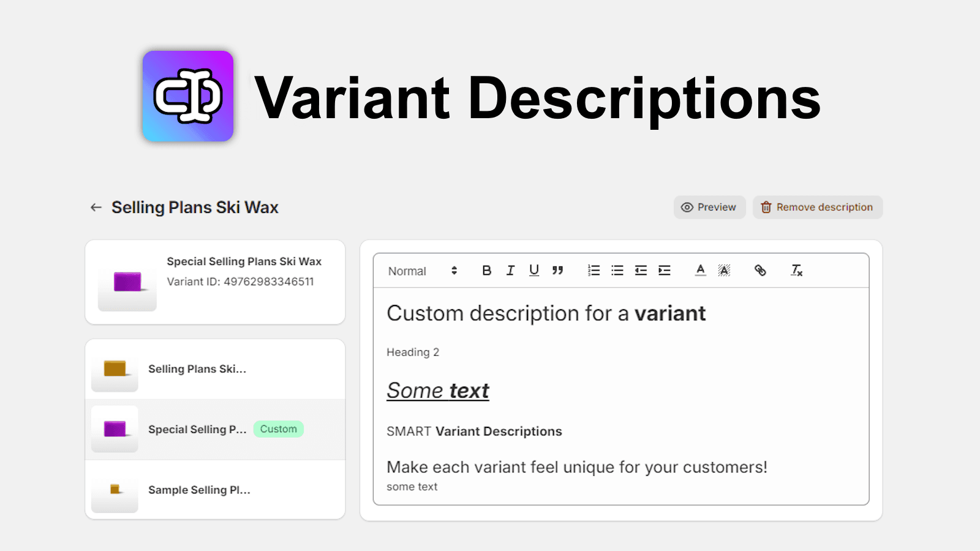Viewport: 980px width, 551px height.
Task: Insert a hyperlink in the description
Action: click(x=760, y=270)
